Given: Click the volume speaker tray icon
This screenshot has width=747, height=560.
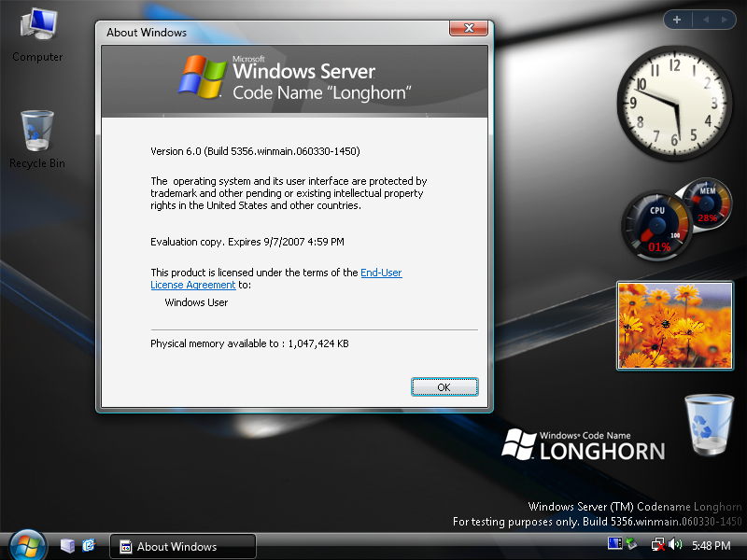Looking at the screenshot, I should pyautogui.click(x=675, y=544).
